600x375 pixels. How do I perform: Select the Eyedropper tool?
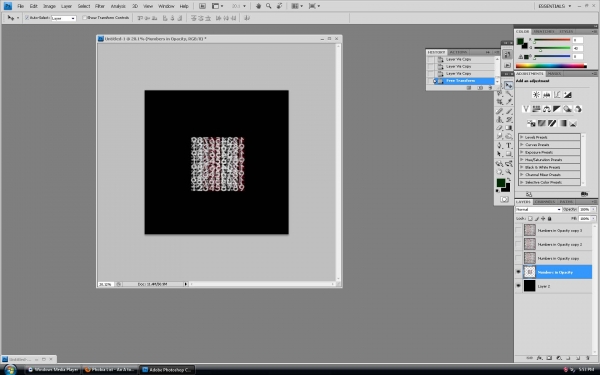click(x=509, y=102)
